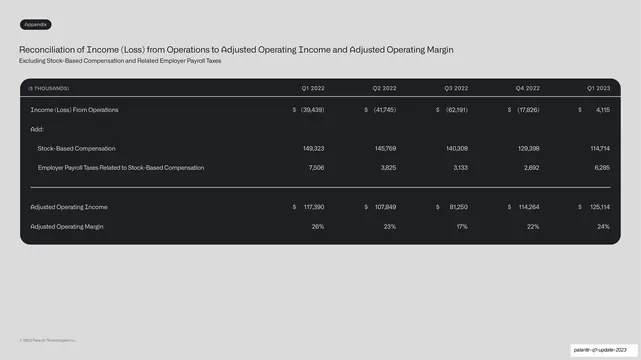Click the 4,115 value
The height and width of the screenshot is (360, 641).
tap(603, 110)
